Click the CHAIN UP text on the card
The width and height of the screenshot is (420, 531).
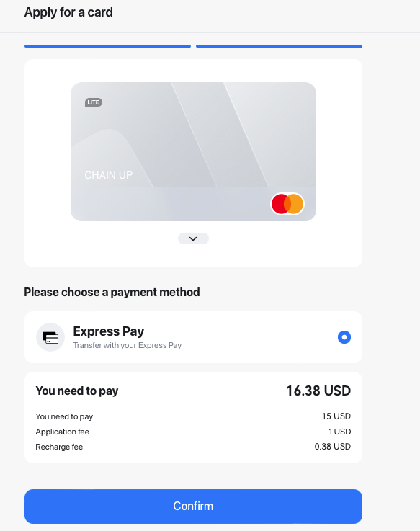click(x=108, y=175)
